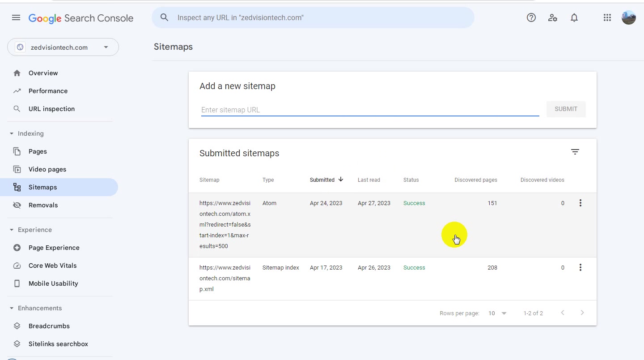644x360 pixels.
Task: Open the hamburger main menu
Action: pos(16,18)
